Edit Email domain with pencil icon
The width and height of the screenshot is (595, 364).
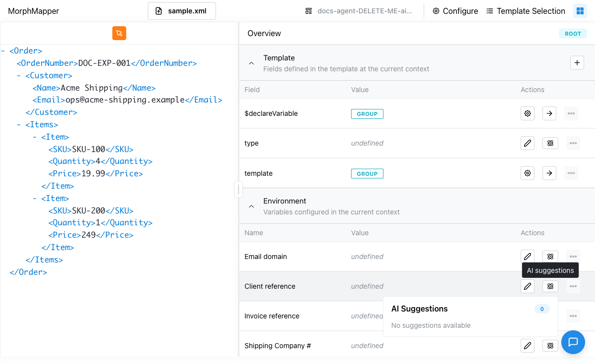[528, 257]
